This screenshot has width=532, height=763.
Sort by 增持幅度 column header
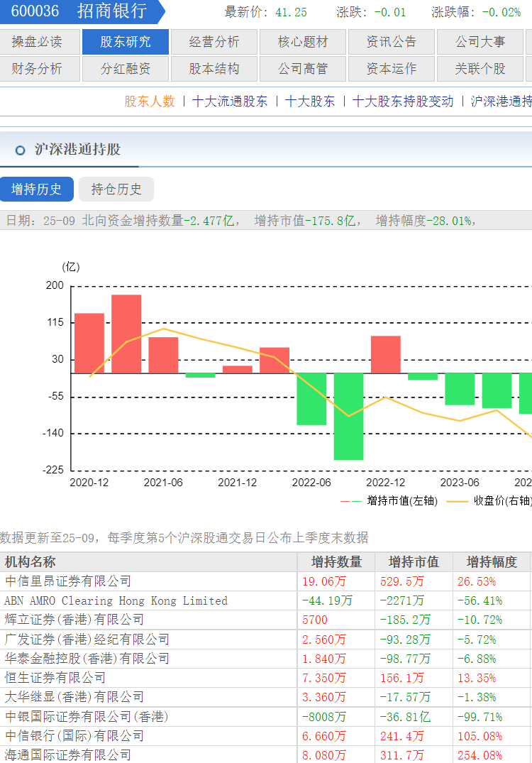[x=492, y=562]
